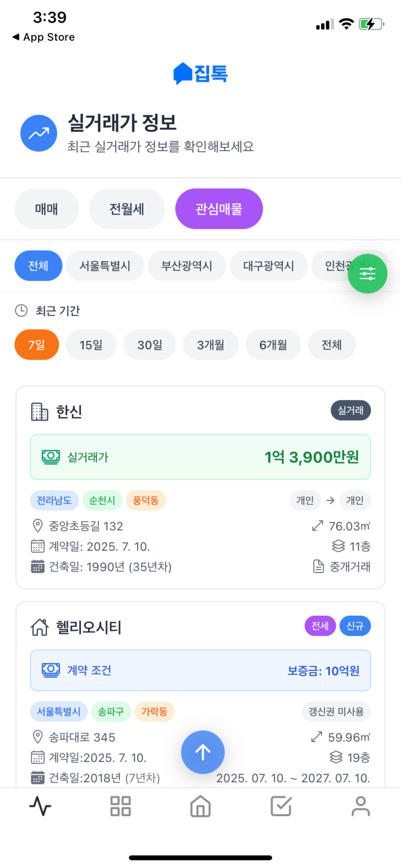Tap the blue scroll-to-top arrow button
Viewport: 401px width, 868px height.
point(202,752)
